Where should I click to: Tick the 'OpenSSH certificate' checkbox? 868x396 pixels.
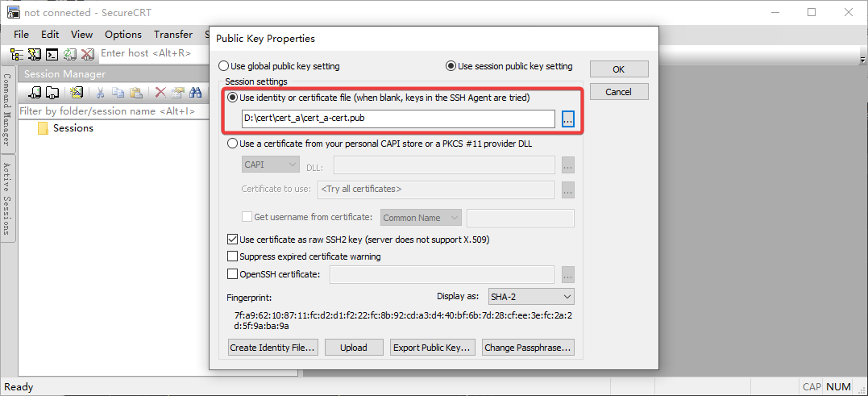(x=234, y=274)
